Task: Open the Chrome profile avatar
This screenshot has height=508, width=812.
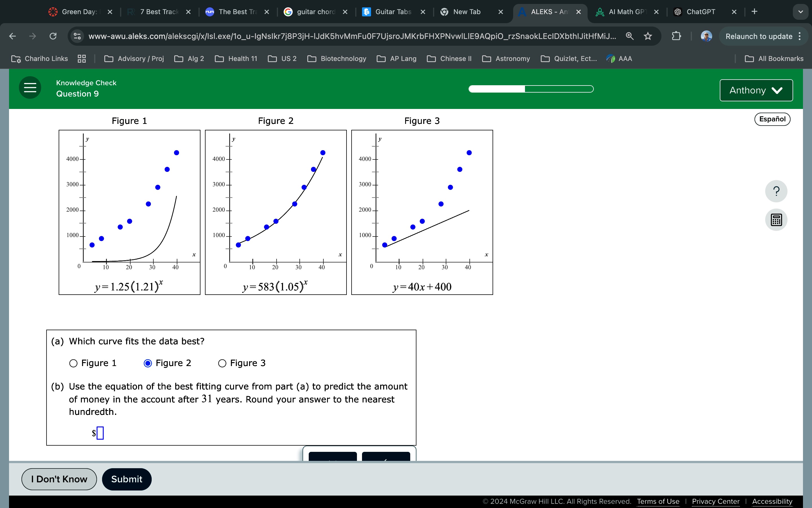Action: pos(706,36)
